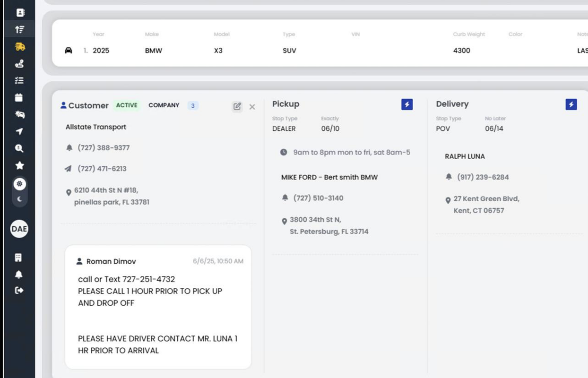Switch to light mode sun toggle
588x378 pixels.
pos(19,184)
